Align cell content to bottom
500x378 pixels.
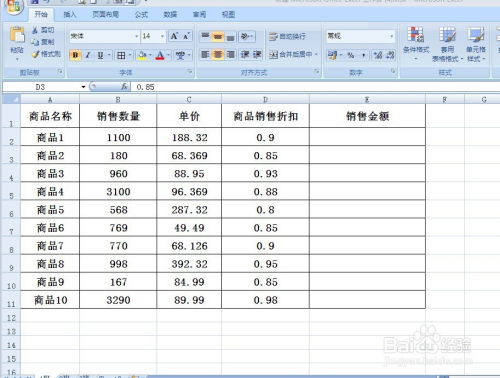click(x=230, y=36)
